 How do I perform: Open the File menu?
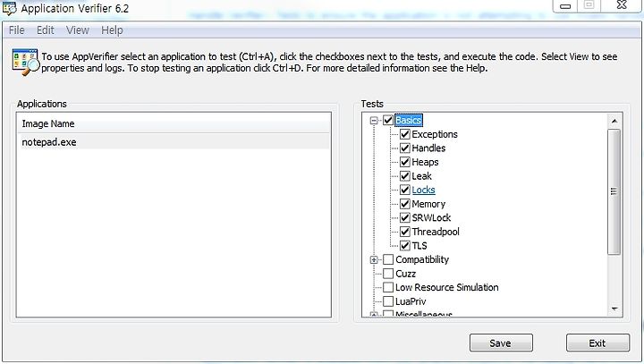pos(16,30)
